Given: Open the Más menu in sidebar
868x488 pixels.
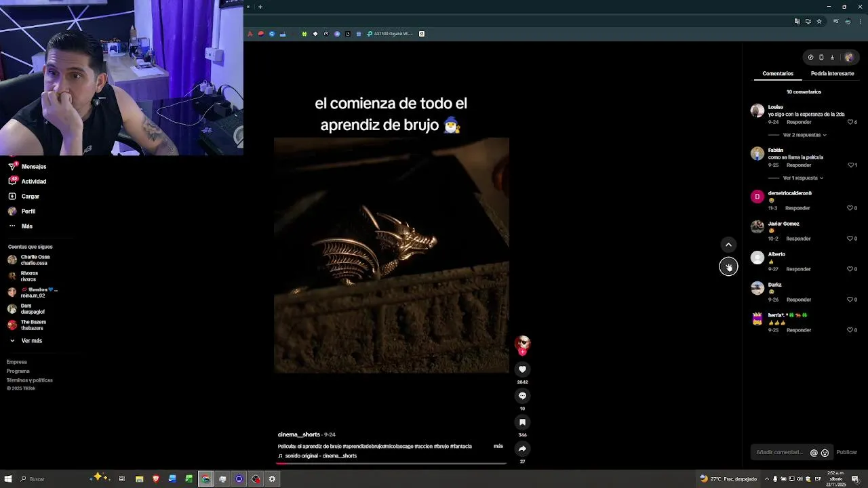Looking at the screenshot, I should pyautogui.click(x=20, y=226).
